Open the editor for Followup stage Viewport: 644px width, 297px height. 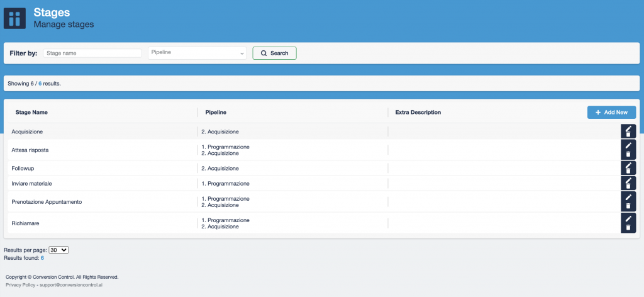pos(628,165)
